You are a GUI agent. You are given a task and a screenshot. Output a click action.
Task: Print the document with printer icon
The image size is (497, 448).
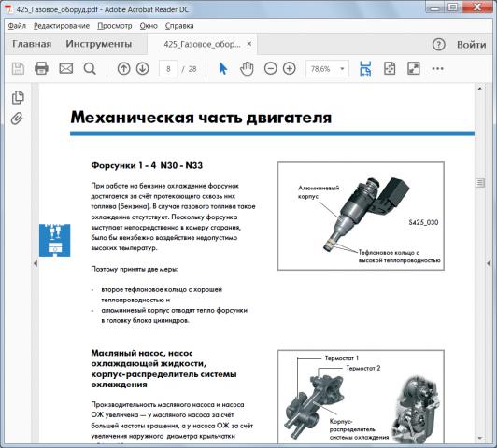pos(41,68)
